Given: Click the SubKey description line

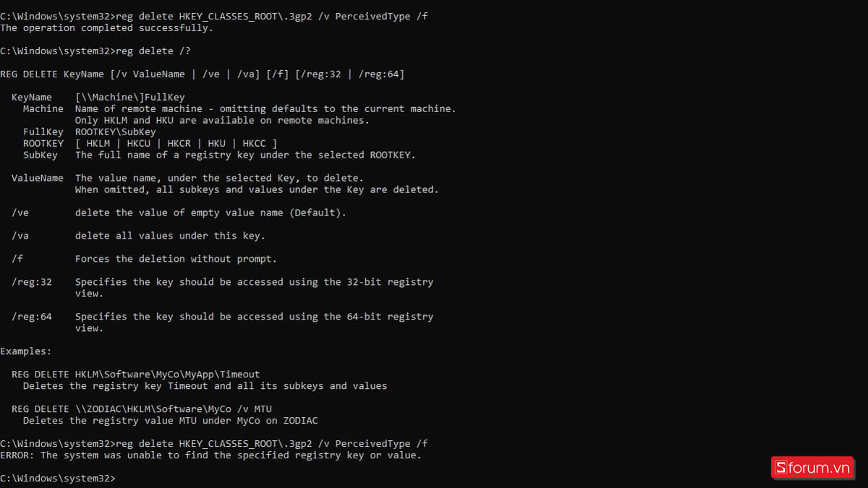Looking at the screenshot, I should coord(220,155).
